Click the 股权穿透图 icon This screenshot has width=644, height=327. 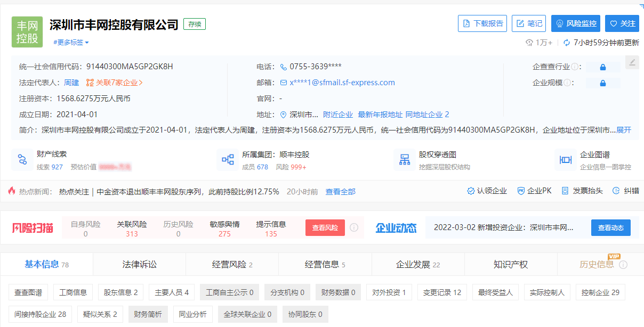tap(405, 159)
